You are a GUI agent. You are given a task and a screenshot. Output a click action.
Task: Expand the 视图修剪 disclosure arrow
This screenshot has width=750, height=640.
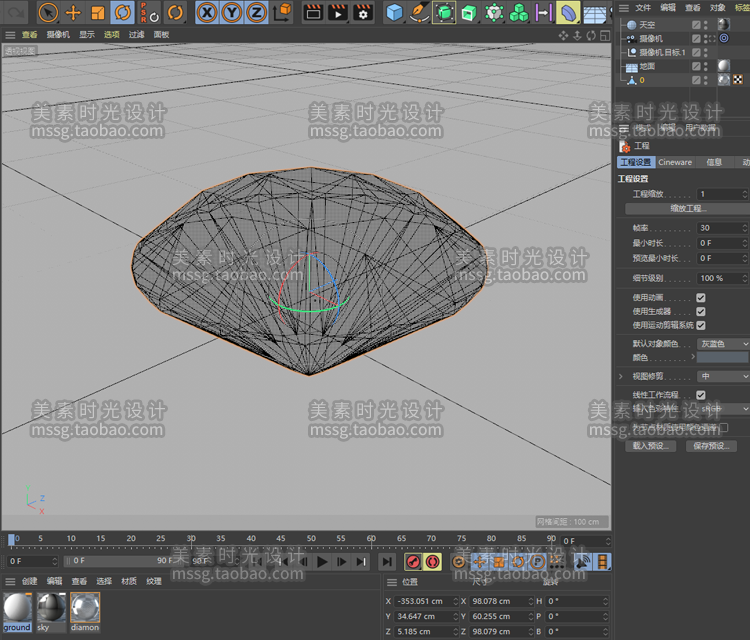pyautogui.click(x=622, y=377)
